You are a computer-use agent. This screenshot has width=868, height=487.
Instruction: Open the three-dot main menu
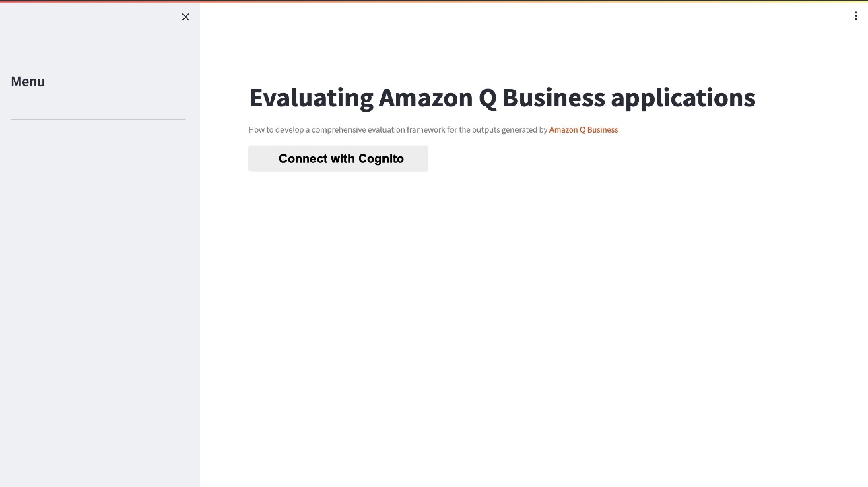pyautogui.click(x=856, y=16)
